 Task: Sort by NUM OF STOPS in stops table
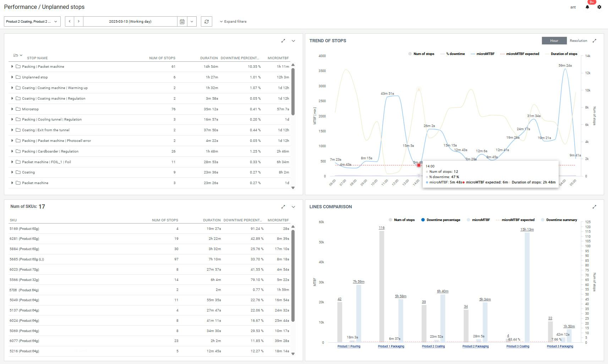(162, 58)
